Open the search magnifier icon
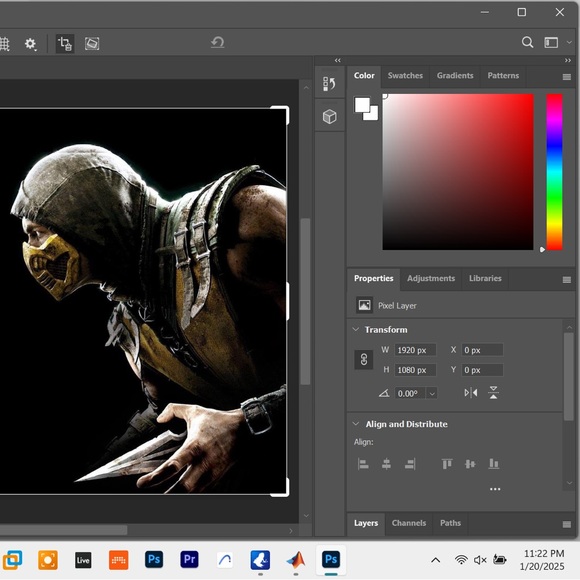This screenshot has width=580, height=580. coord(527,42)
